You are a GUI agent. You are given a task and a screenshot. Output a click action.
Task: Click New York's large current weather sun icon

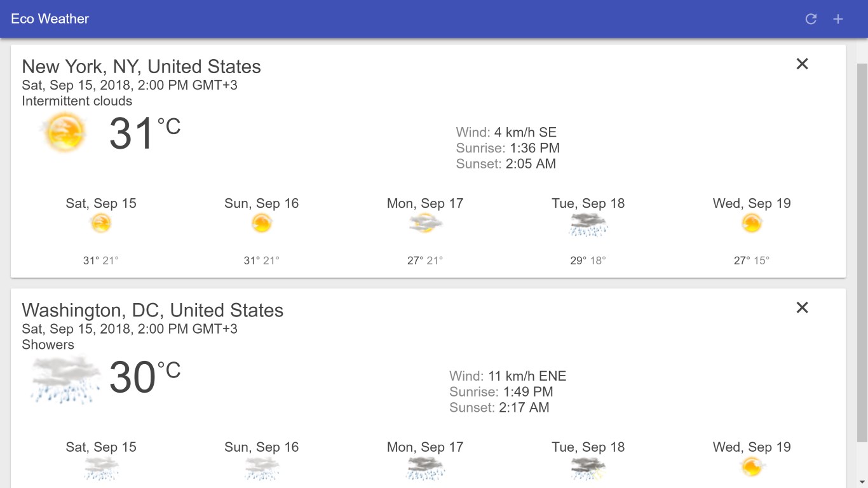64,133
